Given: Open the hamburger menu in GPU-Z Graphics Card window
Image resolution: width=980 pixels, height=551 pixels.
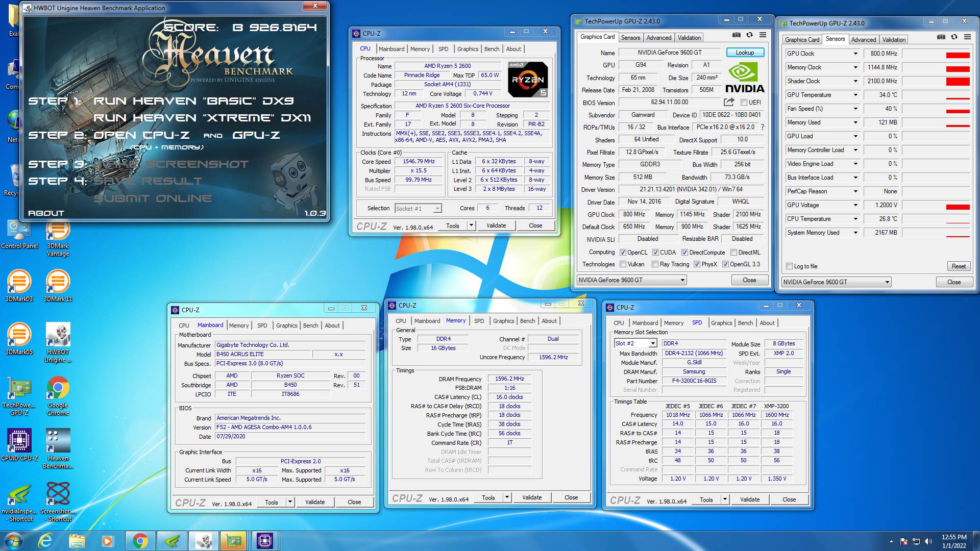Looking at the screenshot, I should (x=763, y=35).
